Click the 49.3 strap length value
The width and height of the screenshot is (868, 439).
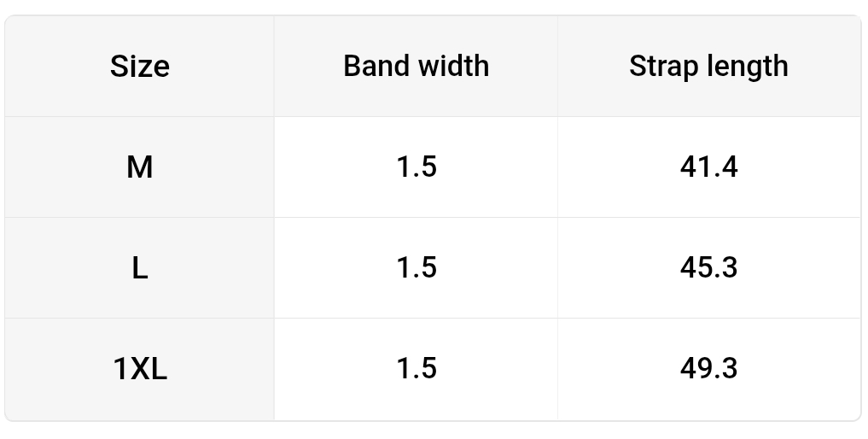click(708, 369)
